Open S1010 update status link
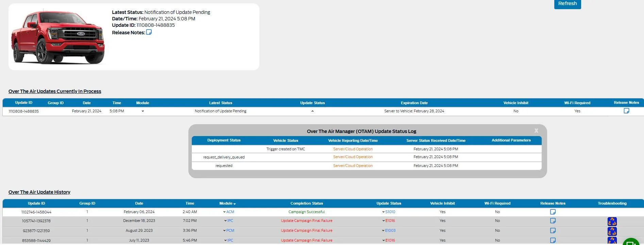Viewport: 644px width, 245px height. click(390, 212)
